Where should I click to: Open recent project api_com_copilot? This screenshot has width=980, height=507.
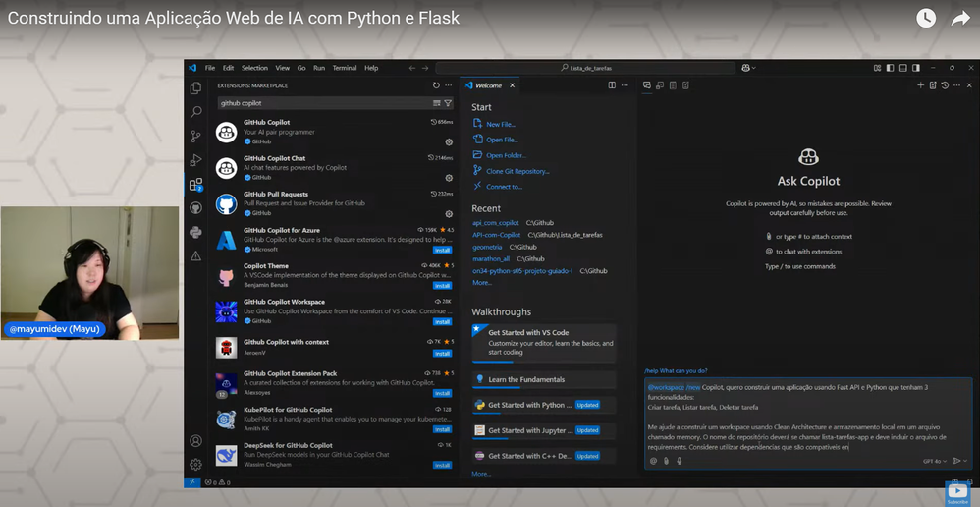point(496,223)
